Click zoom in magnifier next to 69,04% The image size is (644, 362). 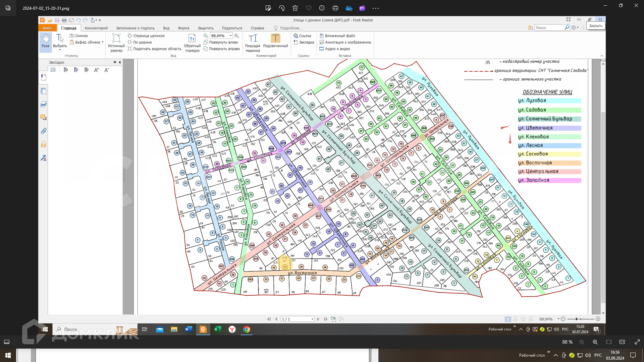click(x=236, y=36)
